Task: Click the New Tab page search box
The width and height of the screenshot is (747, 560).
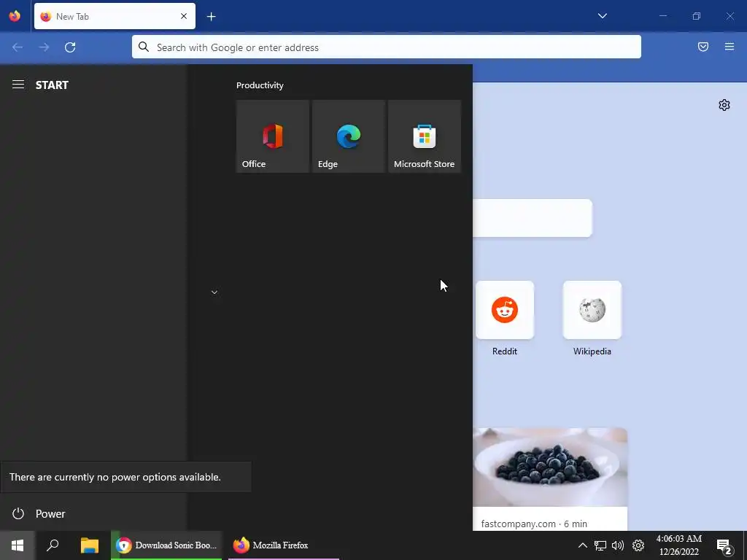Action: tap(533, 218)
